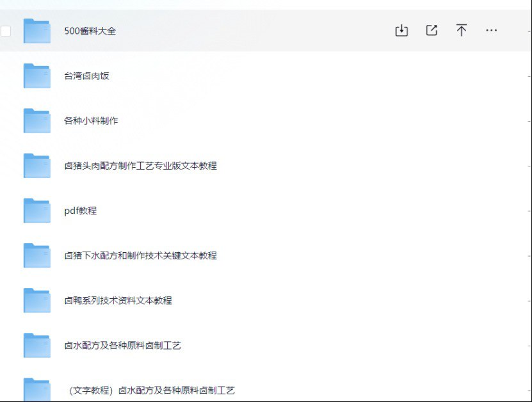This screenshot has width=532, height=402.
Task: Tick the checkbox beside 500酱料大全
Action: pos(5,31)
